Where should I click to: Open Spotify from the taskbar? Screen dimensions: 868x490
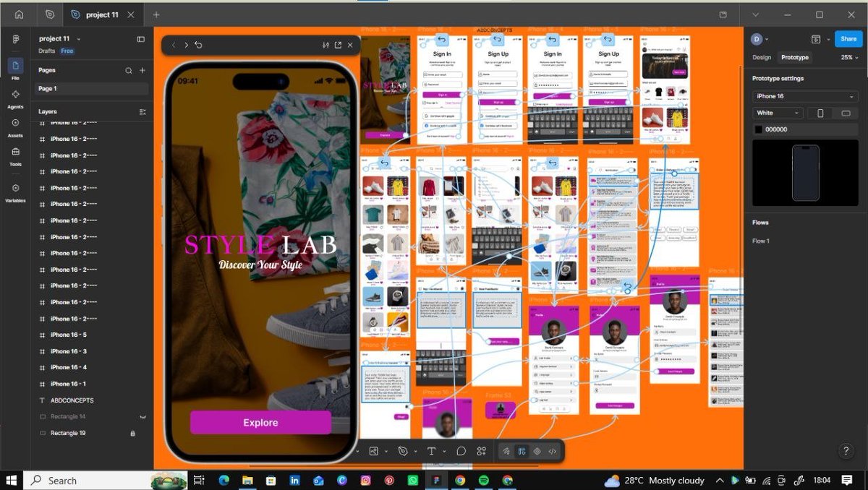(483, 480)
